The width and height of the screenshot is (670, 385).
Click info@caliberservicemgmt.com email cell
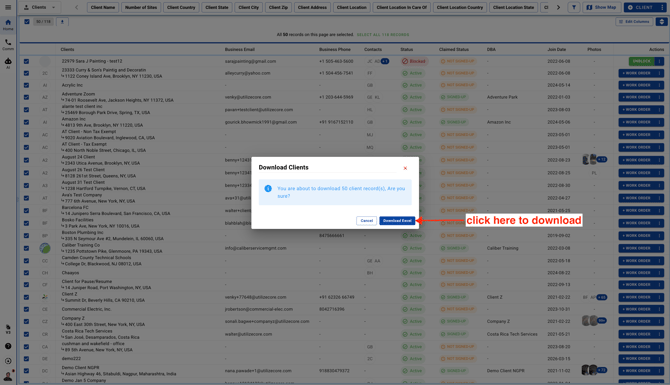[256, 248]
